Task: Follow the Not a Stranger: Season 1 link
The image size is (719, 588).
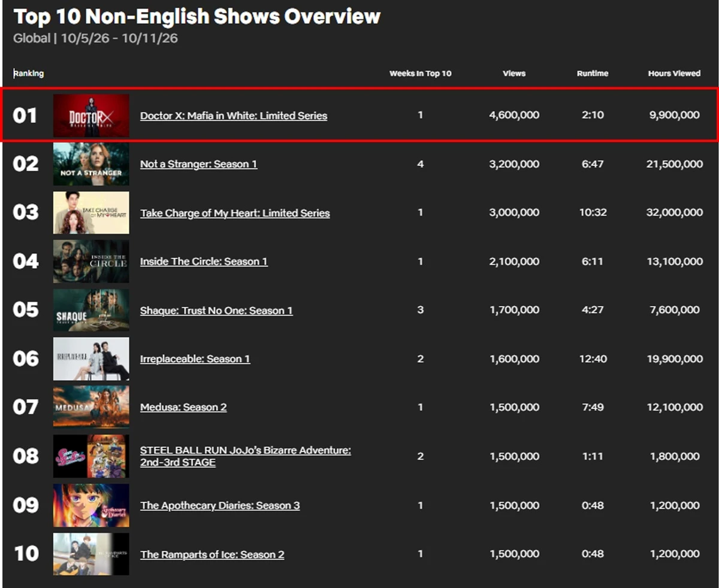Action: click(199, 164)
